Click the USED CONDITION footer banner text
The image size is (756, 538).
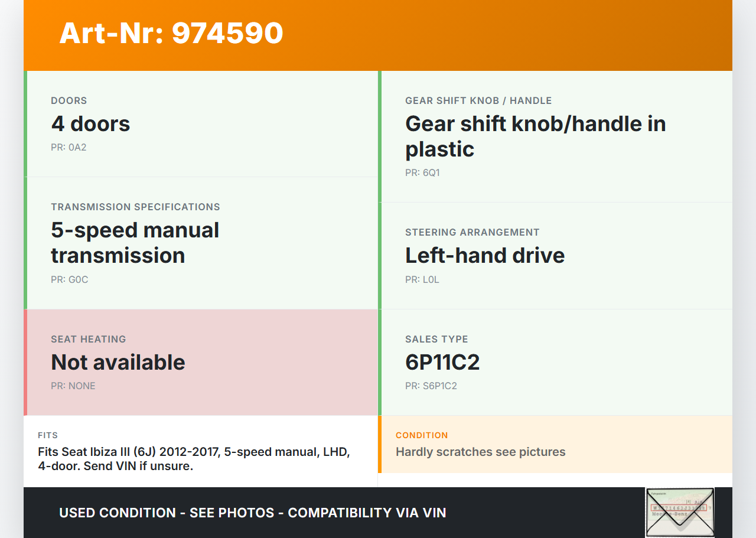click(252, 513)
